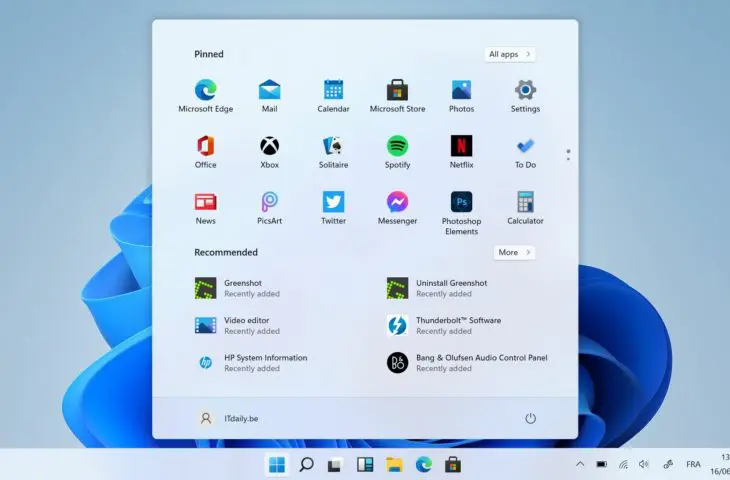The image size is (730, 480).
Task: Launch the Calculator app
Action: (x=525, y=208)
